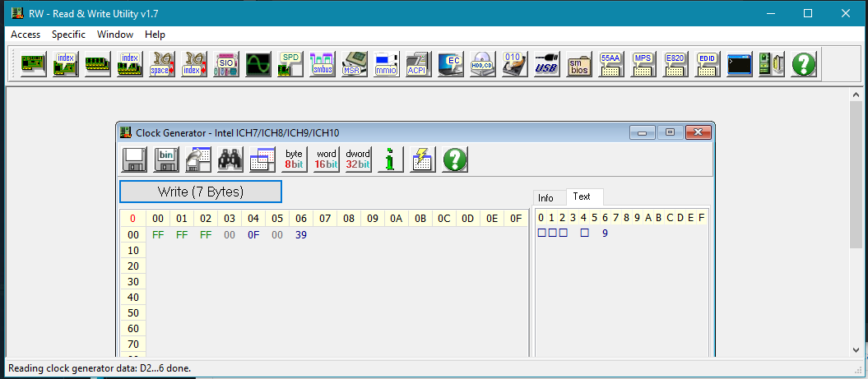868x379 pixels.
Task: Open the Embedded Controller (EC) icon
Action: tap(451, 64)
